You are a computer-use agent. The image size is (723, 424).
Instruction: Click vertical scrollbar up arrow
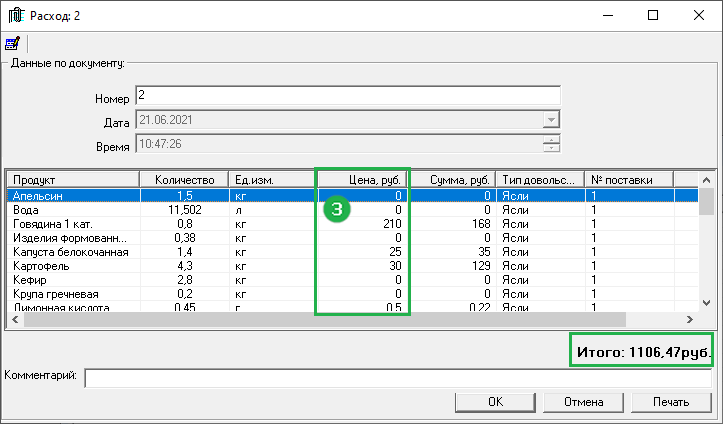tap(706, 179)
